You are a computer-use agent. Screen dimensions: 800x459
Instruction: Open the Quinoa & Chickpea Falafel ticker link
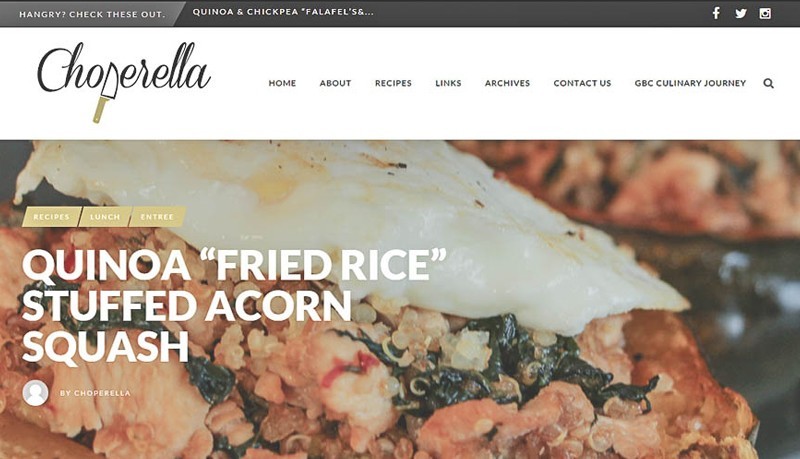pos(283,12)
